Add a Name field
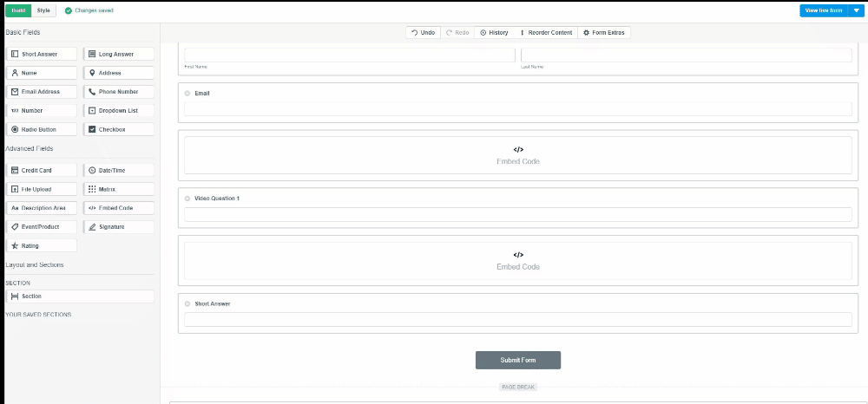This screenshot has width=868, height=404. coord(41,73)
